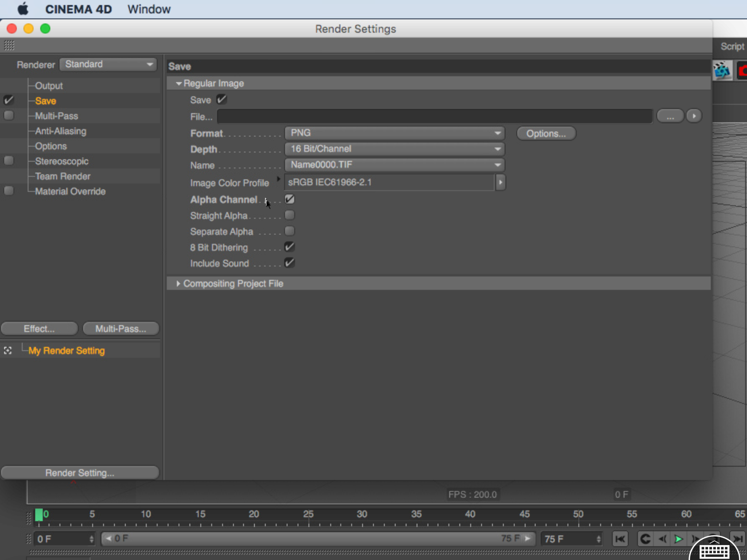
Task: Jump to the end of the animation
Action: 738,539
